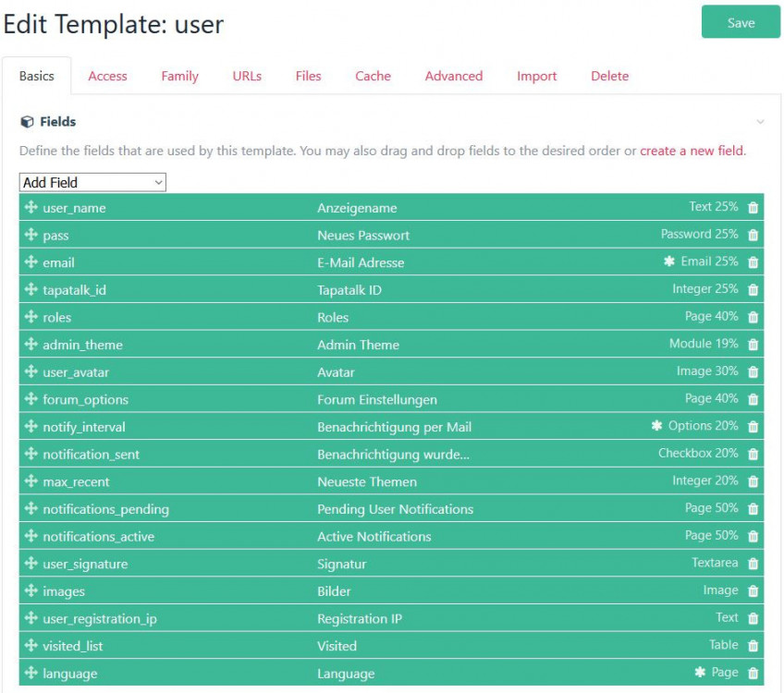784x693 pixels.
Task: Click the trash icon for user_signature
Action: (753, 564)
